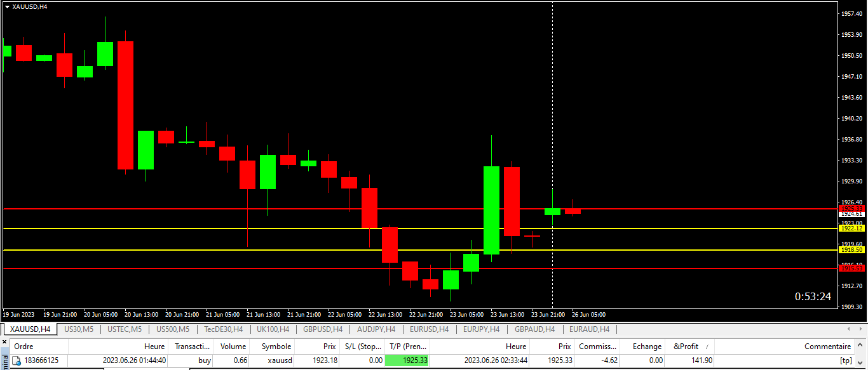Sort orders by the &Profit column header
868x370 pixels.
pyautogui.click(x=686, y=347)
